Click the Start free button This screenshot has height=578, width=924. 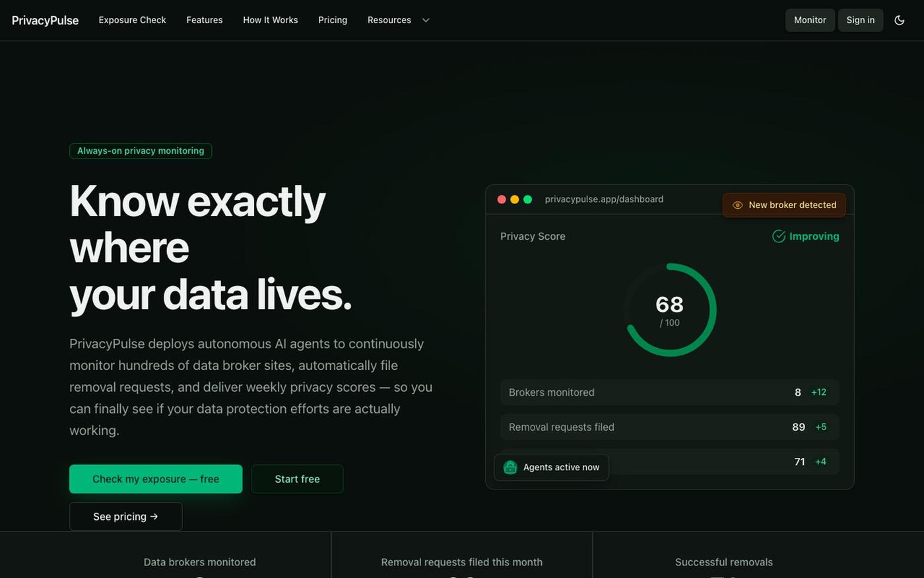coord(297,479)
